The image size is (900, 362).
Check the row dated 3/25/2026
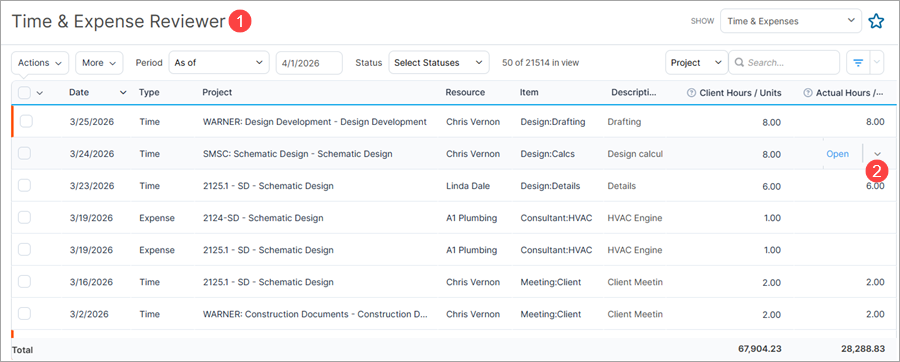[26, 121]
